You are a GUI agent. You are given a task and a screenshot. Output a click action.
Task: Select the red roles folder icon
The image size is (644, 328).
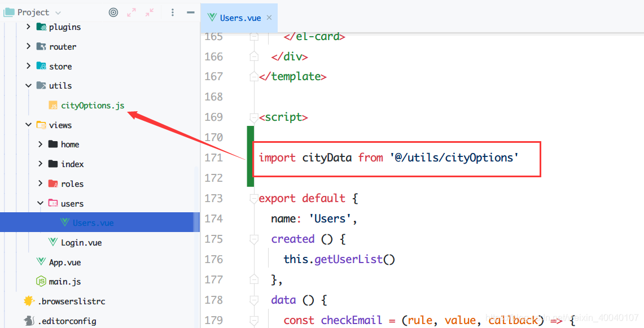tap(53, 183)
